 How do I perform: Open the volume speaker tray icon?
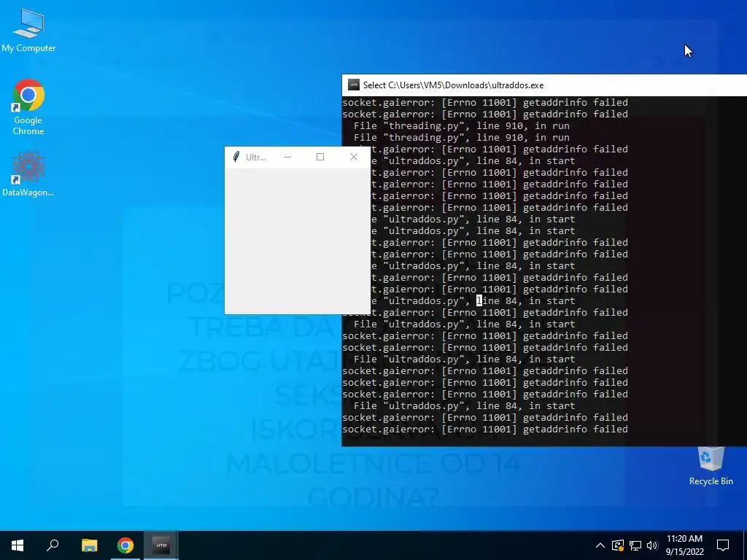point(652,545)
